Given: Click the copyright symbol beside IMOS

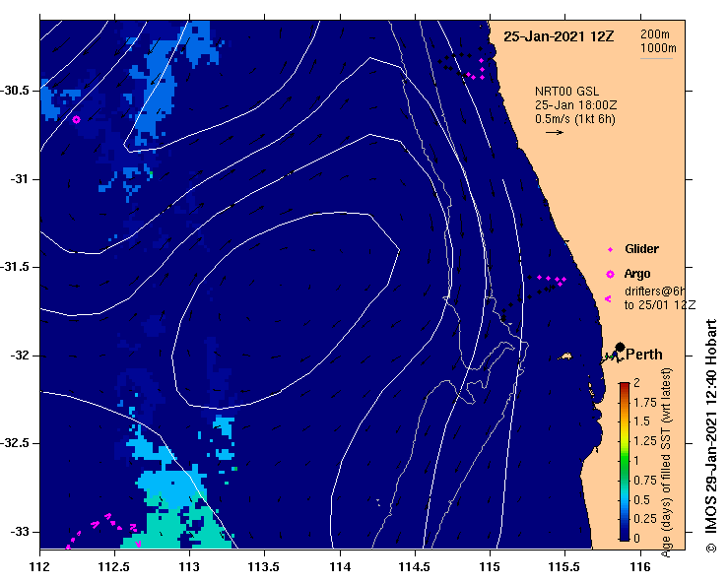Looking at the screenshot, I should pos(711,548).
